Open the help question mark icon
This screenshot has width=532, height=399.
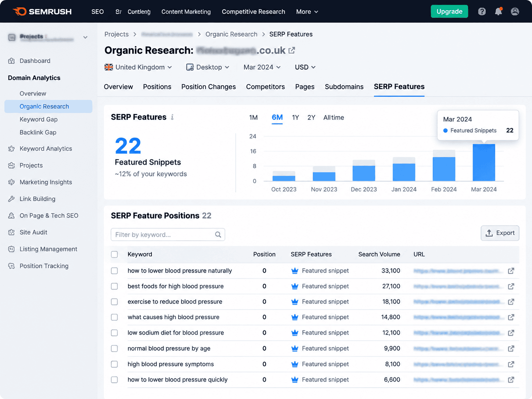482,12
